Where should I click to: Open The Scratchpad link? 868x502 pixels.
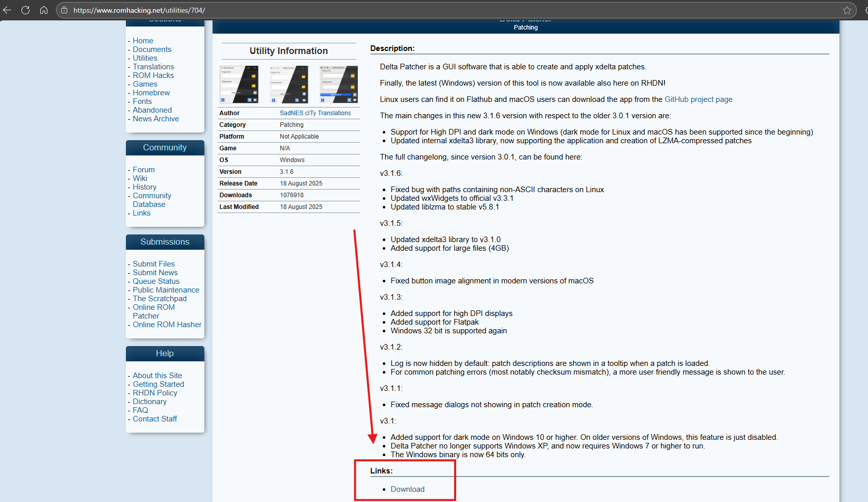(x=160, y=299)
